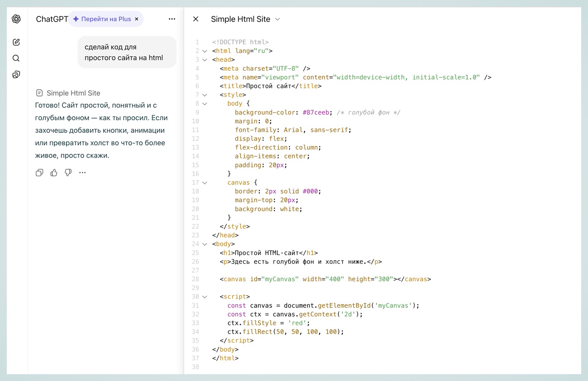This screenshot has height=381, width=588.
Task: Dismiss the "Перейти на Plus" banner
Action: 137,19
